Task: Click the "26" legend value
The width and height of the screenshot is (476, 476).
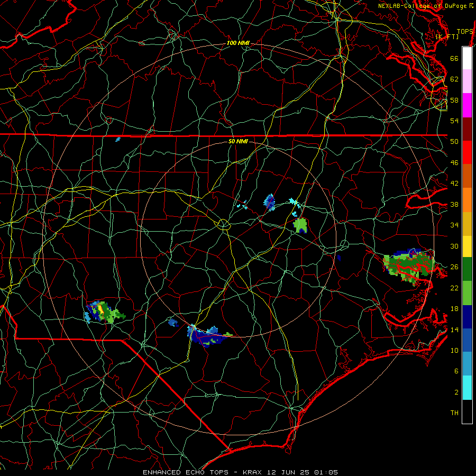Action: [x=454, y=267]
